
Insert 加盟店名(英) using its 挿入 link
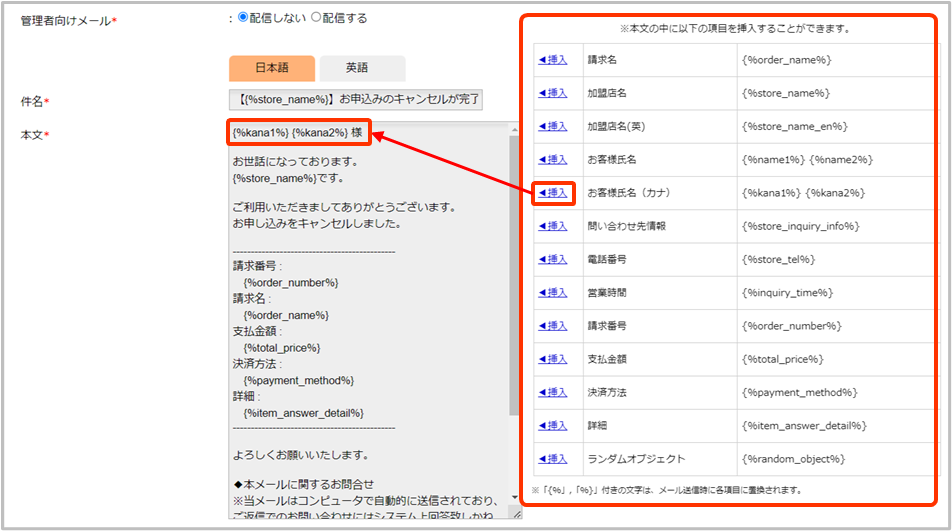pyautogui.click(x=553, y=126)
